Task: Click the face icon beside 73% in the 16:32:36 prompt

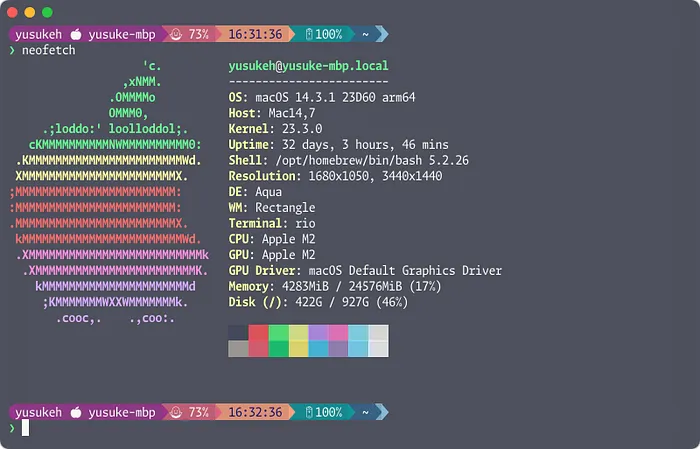Action: (x=176, y=412)
